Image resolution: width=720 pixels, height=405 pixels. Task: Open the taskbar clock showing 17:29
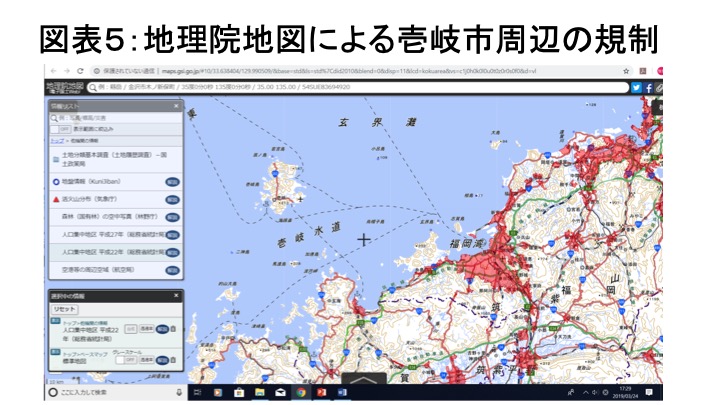click(x=624, y=393)
